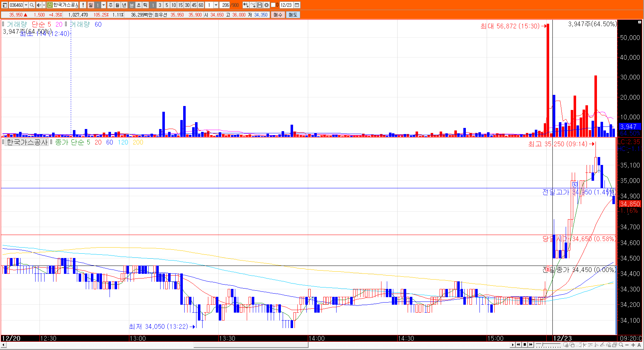Click the overlapping windows icon
This screenshot has height=350, width=644.
(x=572, y=345)
